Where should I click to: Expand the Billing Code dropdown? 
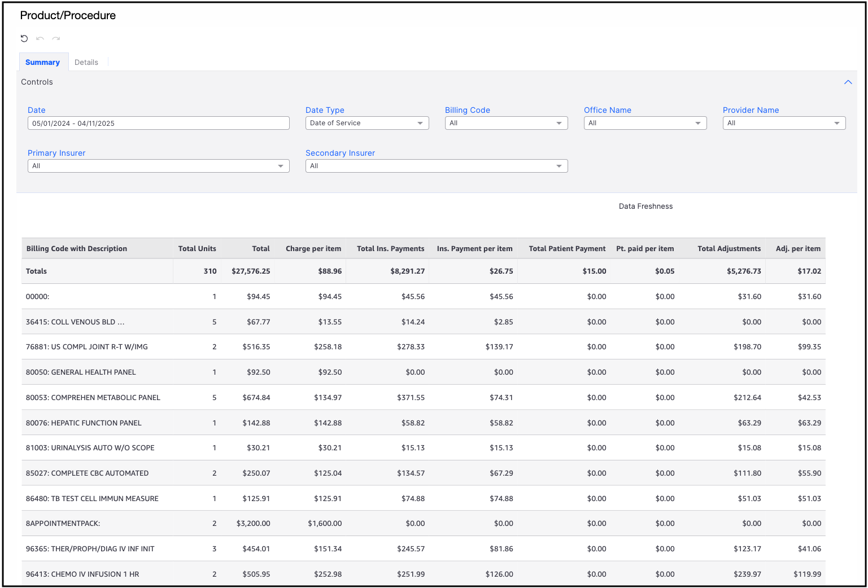click(x=506, y=123)
